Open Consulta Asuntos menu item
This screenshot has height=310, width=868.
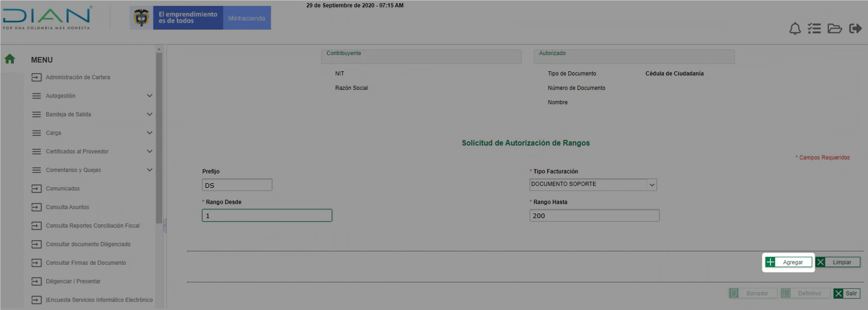[x=67, y=207]
